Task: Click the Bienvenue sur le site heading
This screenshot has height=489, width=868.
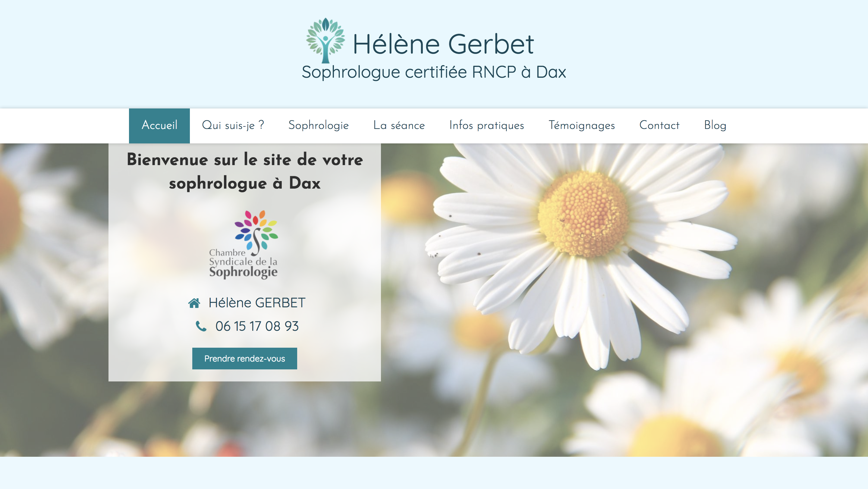Action: coord(245,171)
